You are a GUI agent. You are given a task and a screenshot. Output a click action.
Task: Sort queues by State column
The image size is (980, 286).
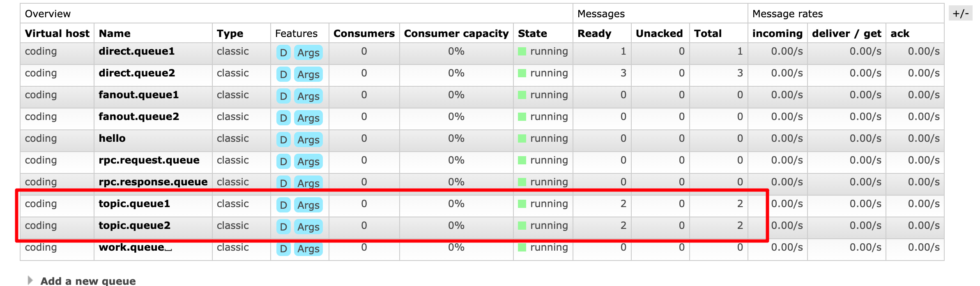click(x=532, y=33)
